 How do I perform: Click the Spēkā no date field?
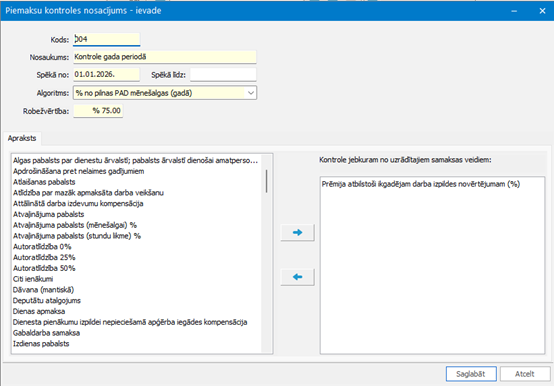coord(106,75)
